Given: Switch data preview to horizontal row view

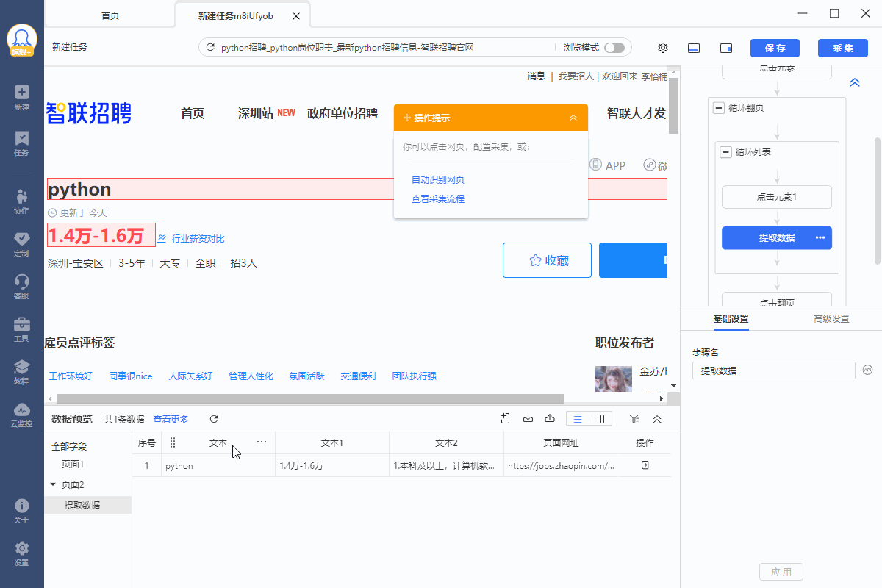Looking at the screenshot, I should (578, 419).
